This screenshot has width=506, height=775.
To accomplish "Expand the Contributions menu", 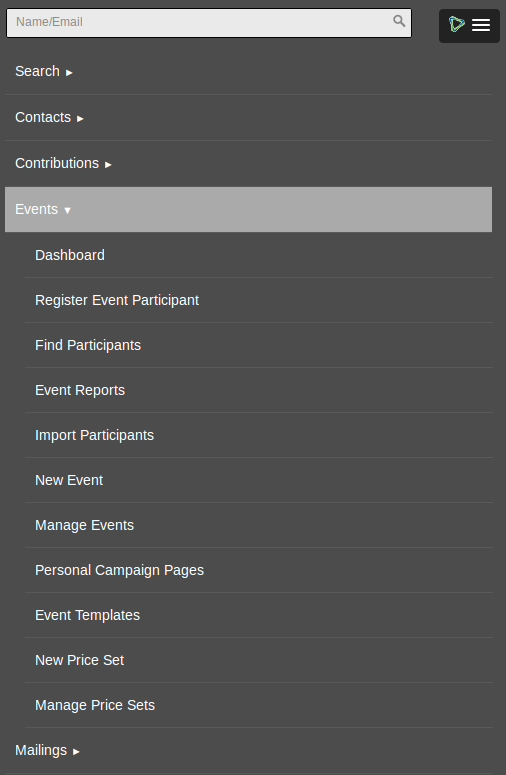I will pyautogui.click(x=248, y=164).
